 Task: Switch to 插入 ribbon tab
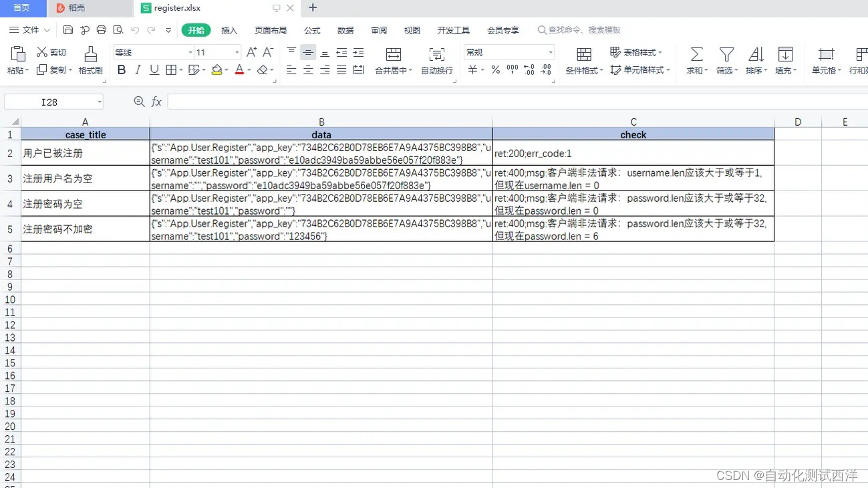[x=229, y=30]
